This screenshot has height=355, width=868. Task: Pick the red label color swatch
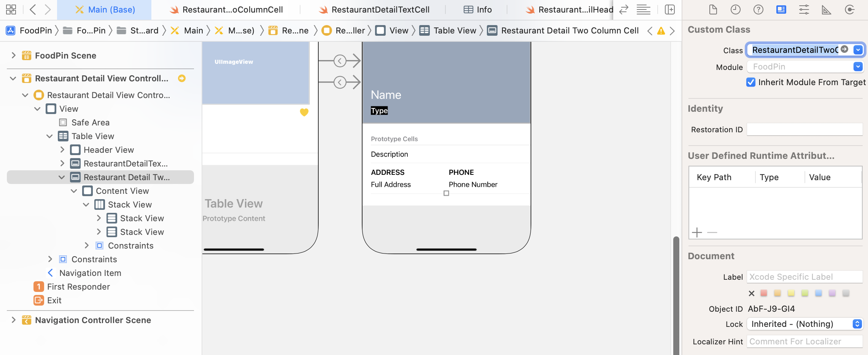tap(763, 293)
